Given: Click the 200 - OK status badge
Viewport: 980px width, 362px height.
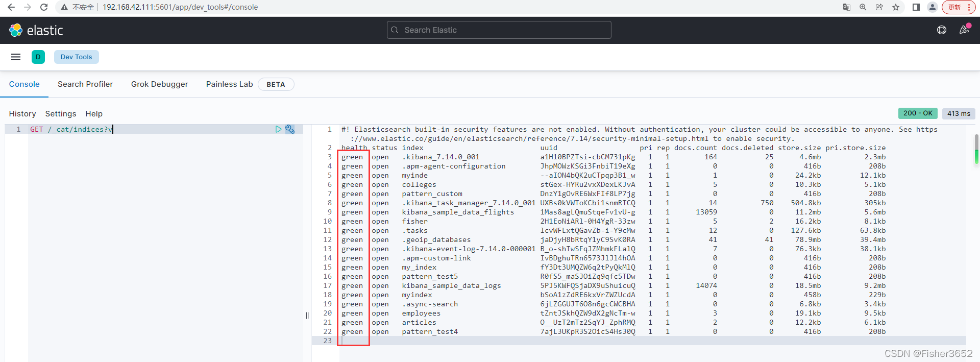Looking at the screenshot, I should pyautogui.click(x=918, y=113).
